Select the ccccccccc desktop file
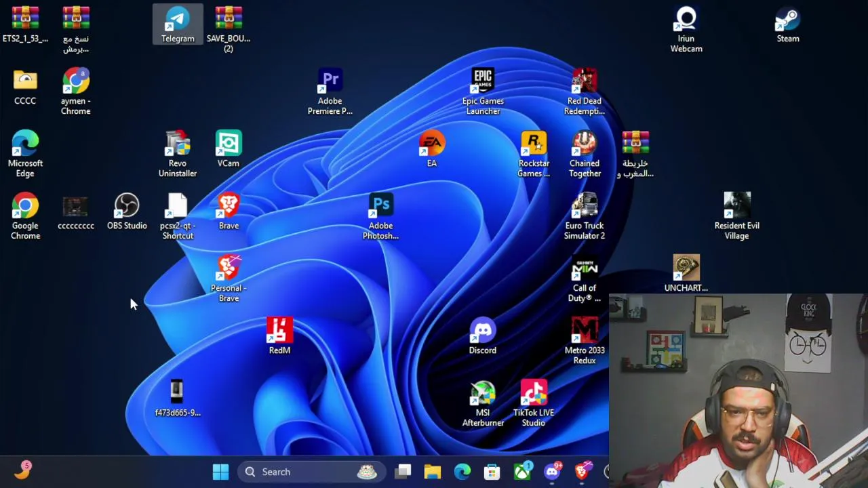The image size is (868, 488). coord(76,211)
